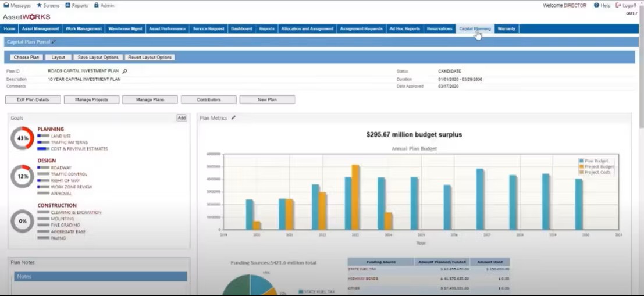Click the AssetWorks logo

26,17
